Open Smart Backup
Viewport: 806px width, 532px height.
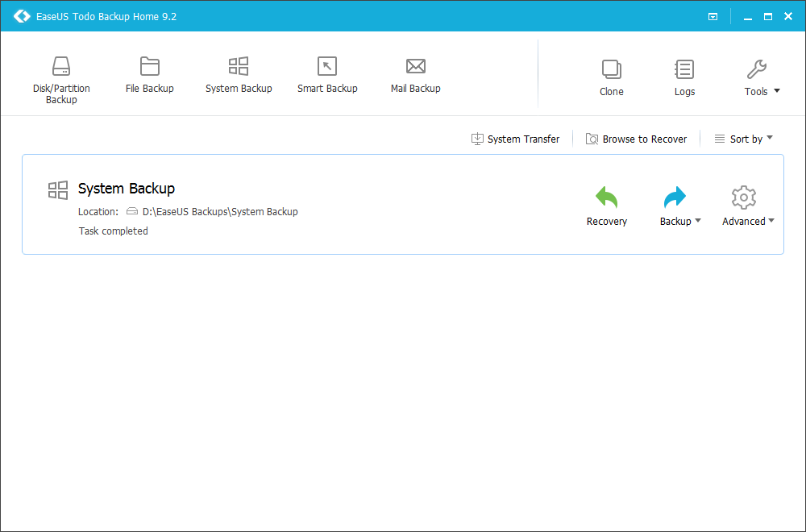click(327, 75)
